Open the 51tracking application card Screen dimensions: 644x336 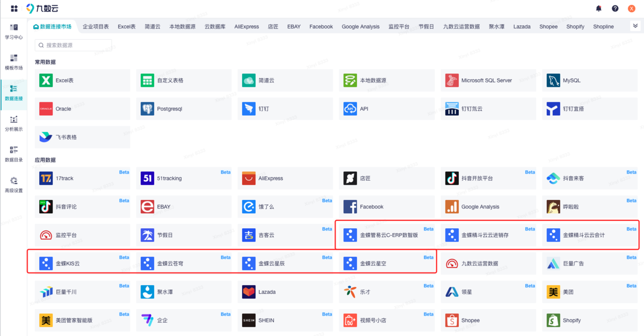point(184,178)
